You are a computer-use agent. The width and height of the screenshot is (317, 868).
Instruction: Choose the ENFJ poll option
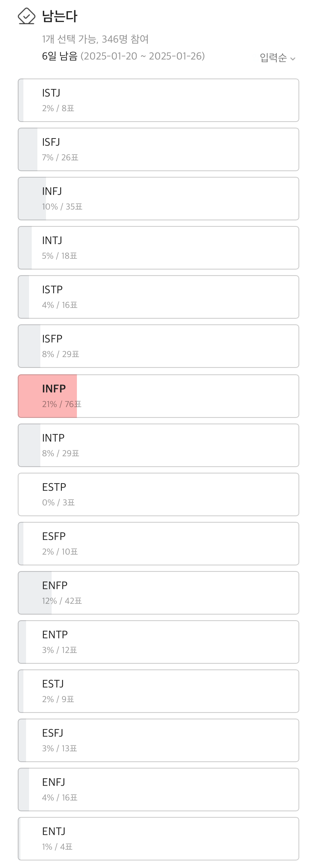click(x=159, y=790)
